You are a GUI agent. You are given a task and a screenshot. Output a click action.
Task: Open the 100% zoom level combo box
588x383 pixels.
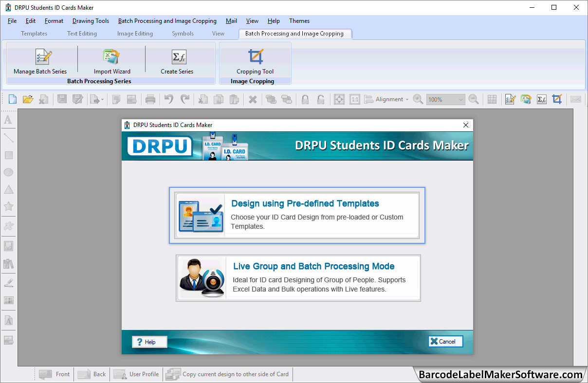[x=446, y=99]
